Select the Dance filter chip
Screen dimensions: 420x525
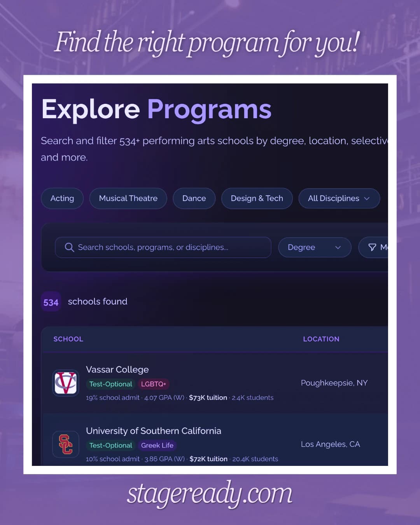pyautogui.click(x=194, y=198)
